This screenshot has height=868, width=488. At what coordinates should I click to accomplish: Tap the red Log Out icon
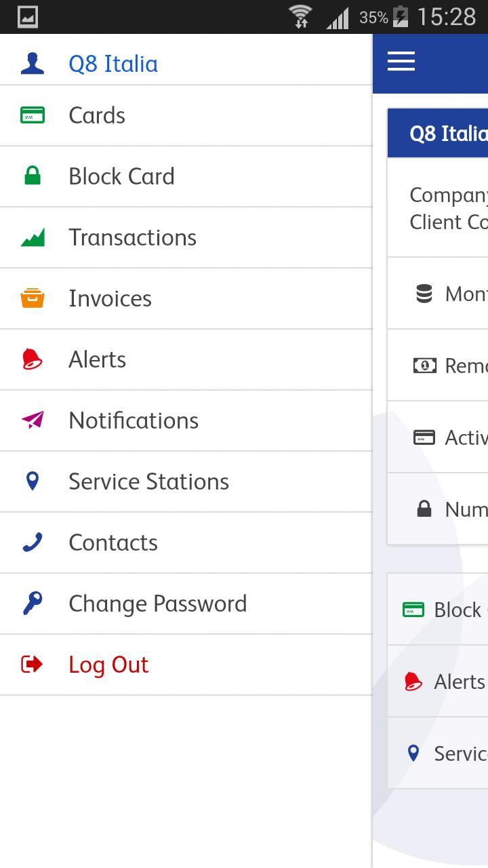(33, 665)
